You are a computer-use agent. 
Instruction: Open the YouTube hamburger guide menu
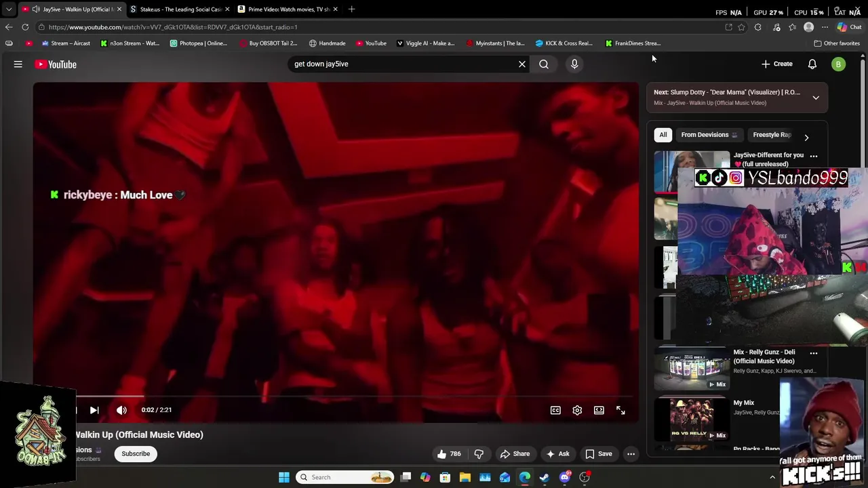18,64
